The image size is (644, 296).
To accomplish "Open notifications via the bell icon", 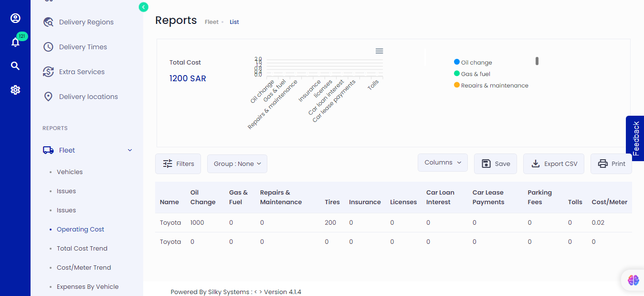I will [15, 42].
